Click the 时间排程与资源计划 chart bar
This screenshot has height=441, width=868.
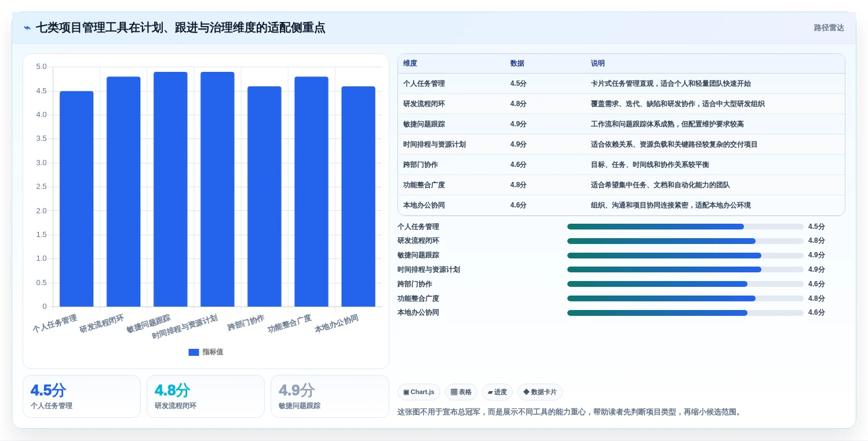point(217,189)
